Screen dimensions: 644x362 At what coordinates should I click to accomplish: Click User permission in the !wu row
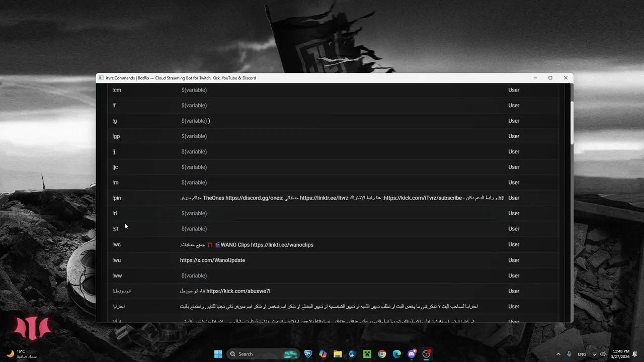[514, 260]
